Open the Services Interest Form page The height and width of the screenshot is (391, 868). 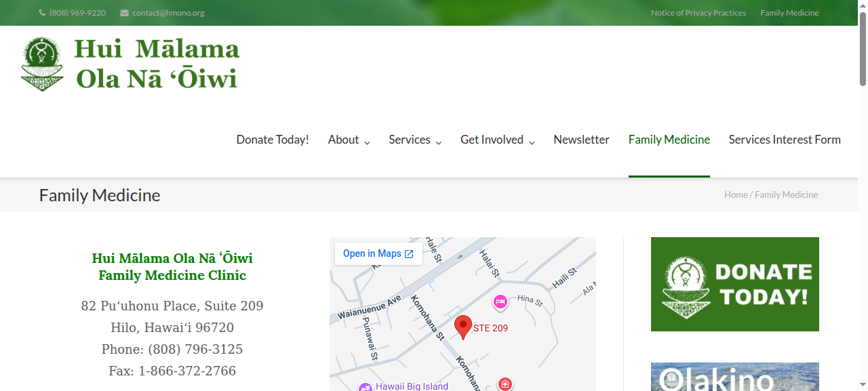785,140
